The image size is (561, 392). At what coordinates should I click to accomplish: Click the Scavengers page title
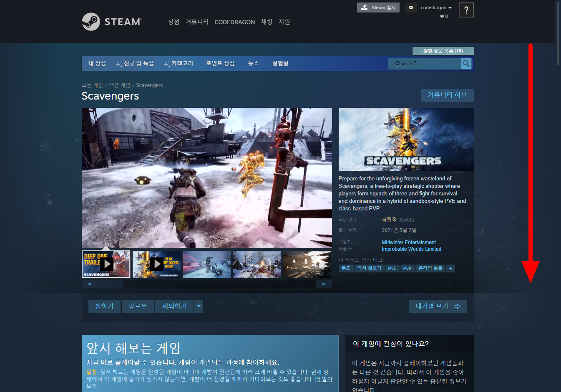coord(110,96)
